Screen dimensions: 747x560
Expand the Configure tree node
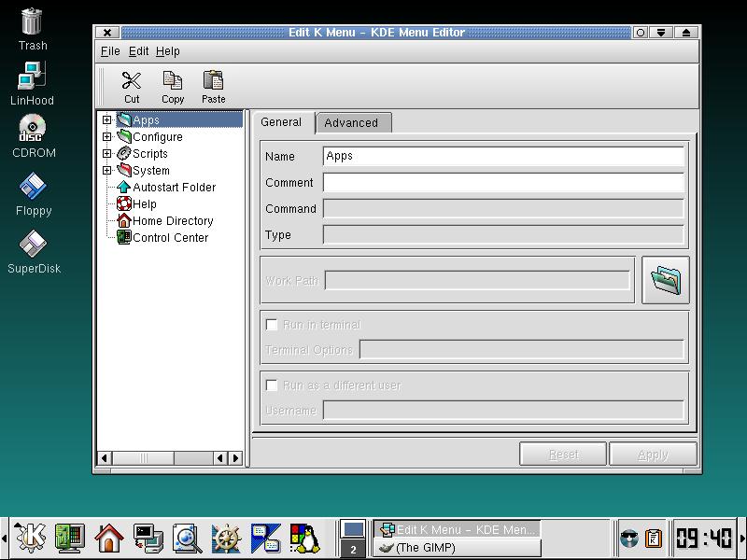107,137
